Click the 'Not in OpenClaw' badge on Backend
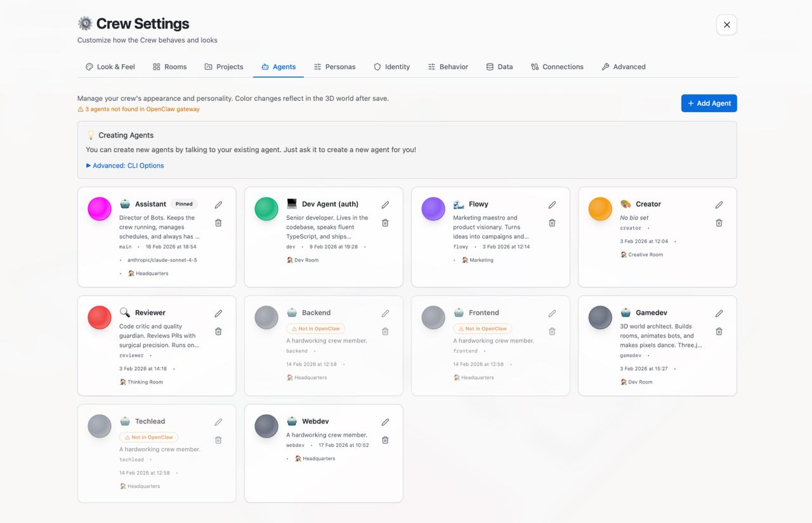The height and width of the screenshot is (523, 812). (315, 328)
